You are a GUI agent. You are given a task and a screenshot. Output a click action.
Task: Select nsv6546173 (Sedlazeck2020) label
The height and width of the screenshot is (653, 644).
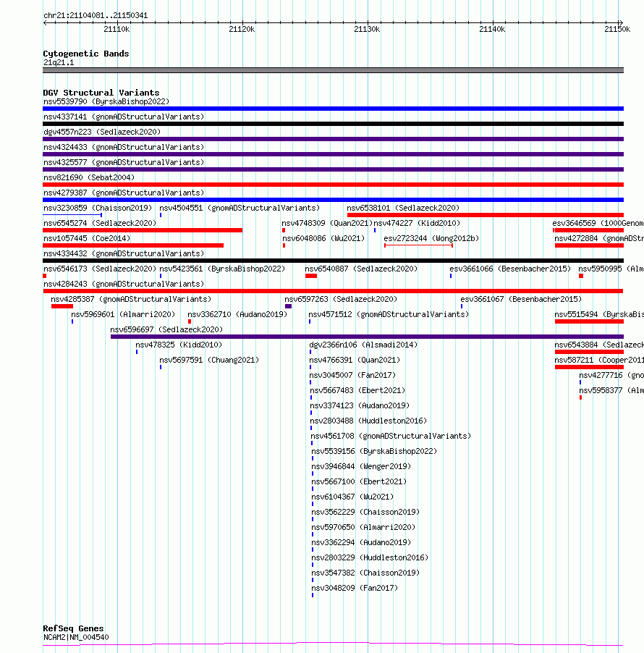[x=99, y=269]
